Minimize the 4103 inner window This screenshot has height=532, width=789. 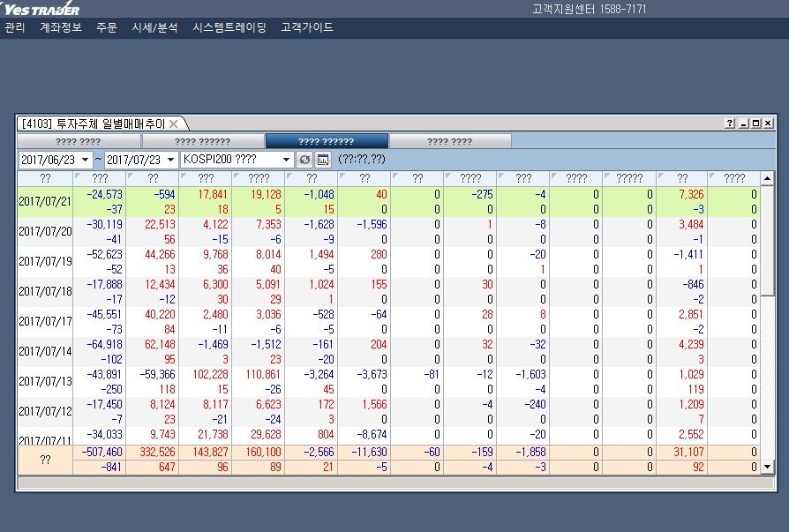[x=743, y=124]
